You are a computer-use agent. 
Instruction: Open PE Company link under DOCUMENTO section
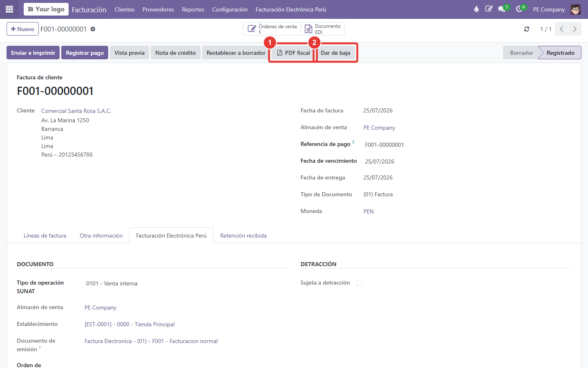(x=100, y=307)
